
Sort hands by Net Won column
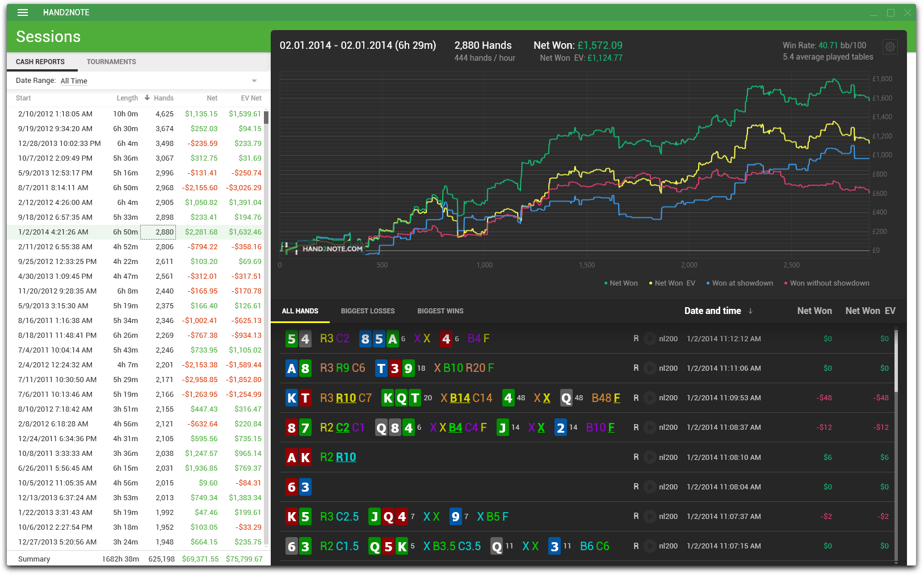point(814,311)
